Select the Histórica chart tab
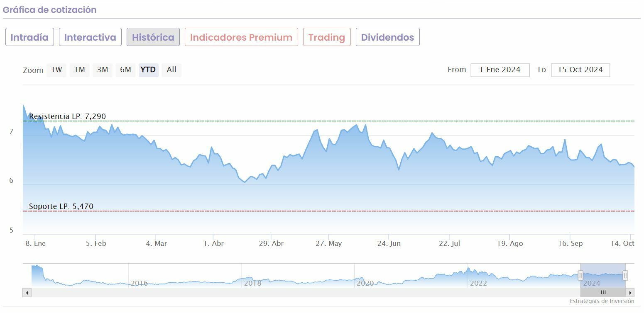 [x=153, y=37]
